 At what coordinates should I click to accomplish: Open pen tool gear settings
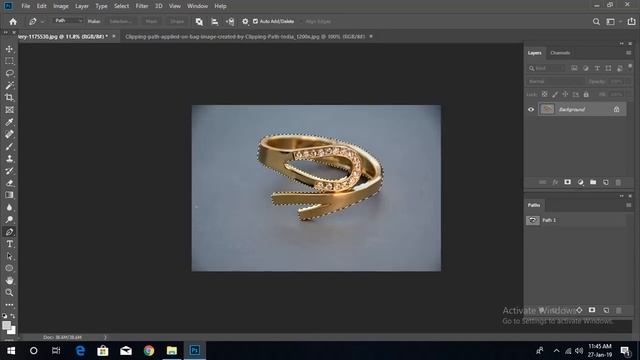[245, 22]
